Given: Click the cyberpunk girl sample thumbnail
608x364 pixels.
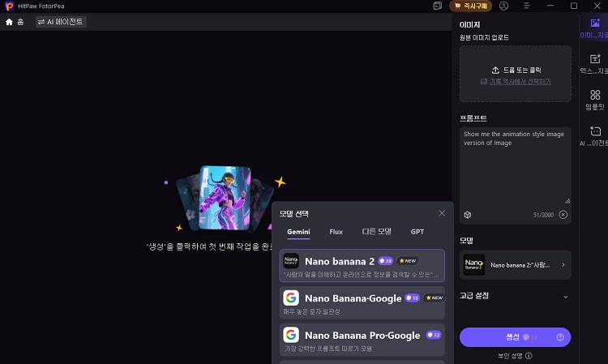Looking at the screenshot, I should coord(225,197).
